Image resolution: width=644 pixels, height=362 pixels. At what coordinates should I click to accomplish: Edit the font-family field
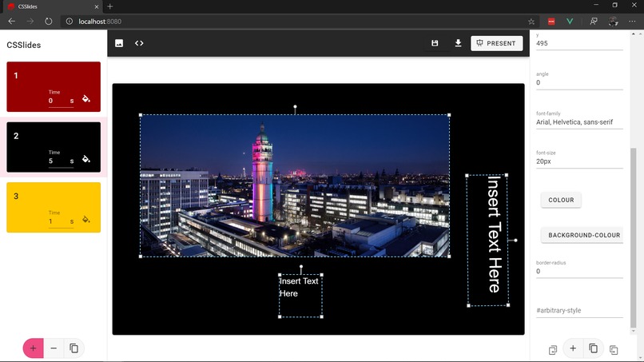[579, 122]
